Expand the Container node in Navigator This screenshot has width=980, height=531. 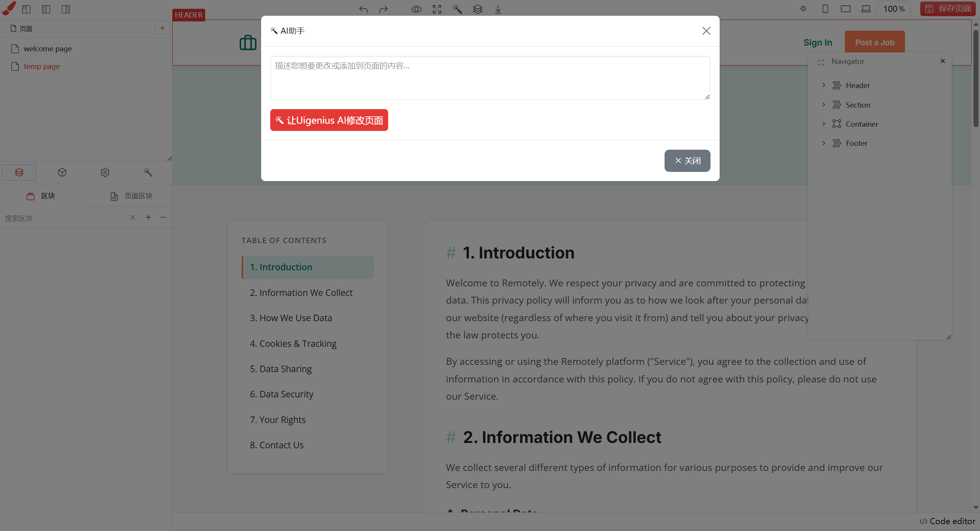[x=824, y=124]
